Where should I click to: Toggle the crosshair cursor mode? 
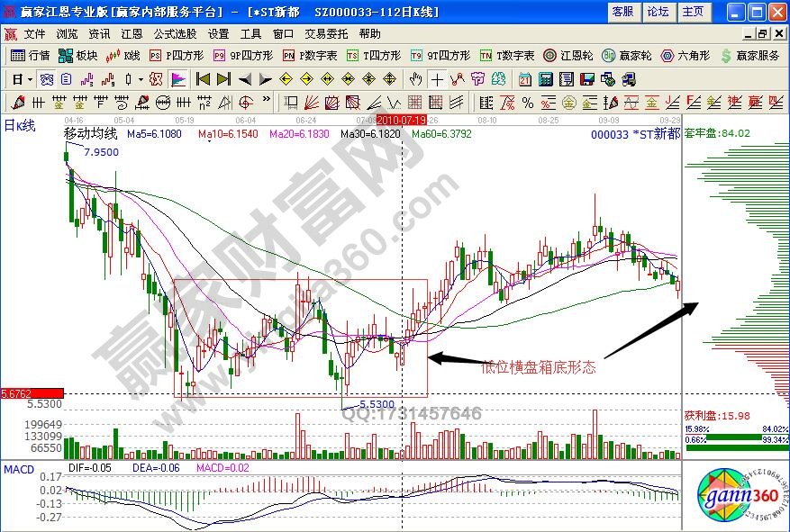(436, 78)
